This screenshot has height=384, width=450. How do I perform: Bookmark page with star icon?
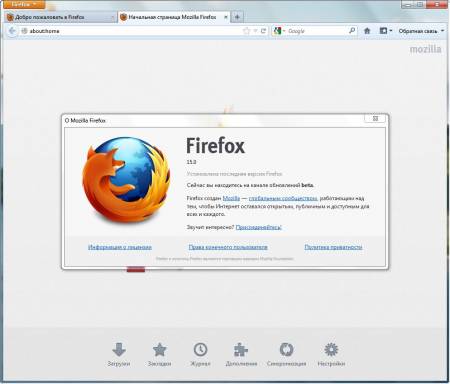[246, 31]
